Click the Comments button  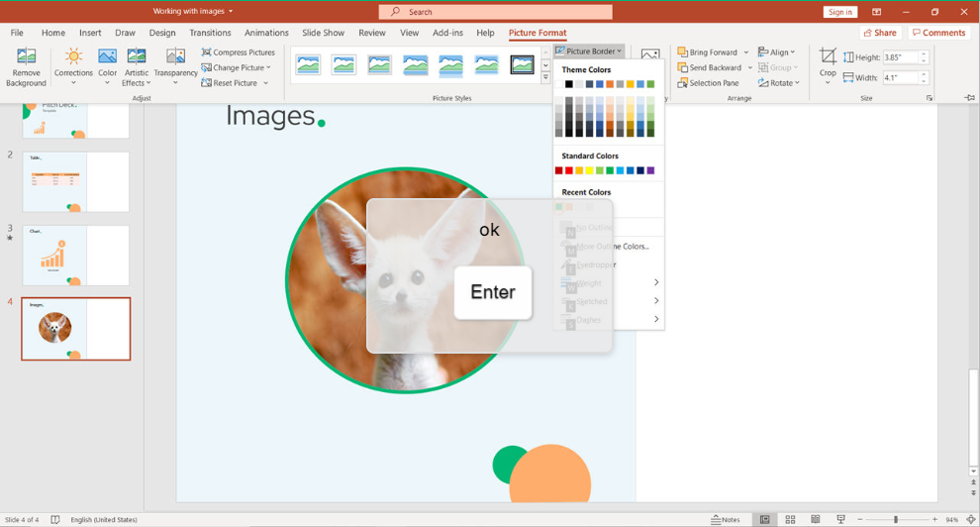(938, 33)
